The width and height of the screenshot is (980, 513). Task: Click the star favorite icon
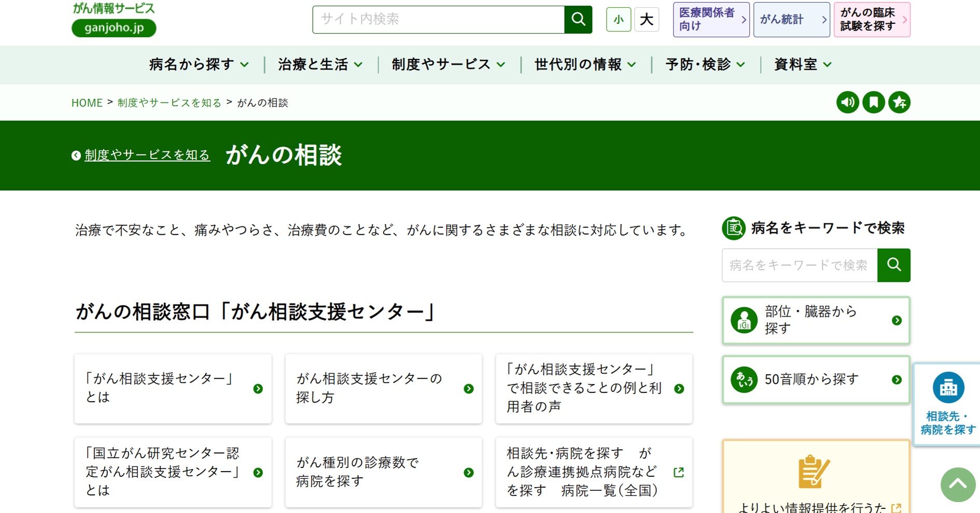point(900,102)
